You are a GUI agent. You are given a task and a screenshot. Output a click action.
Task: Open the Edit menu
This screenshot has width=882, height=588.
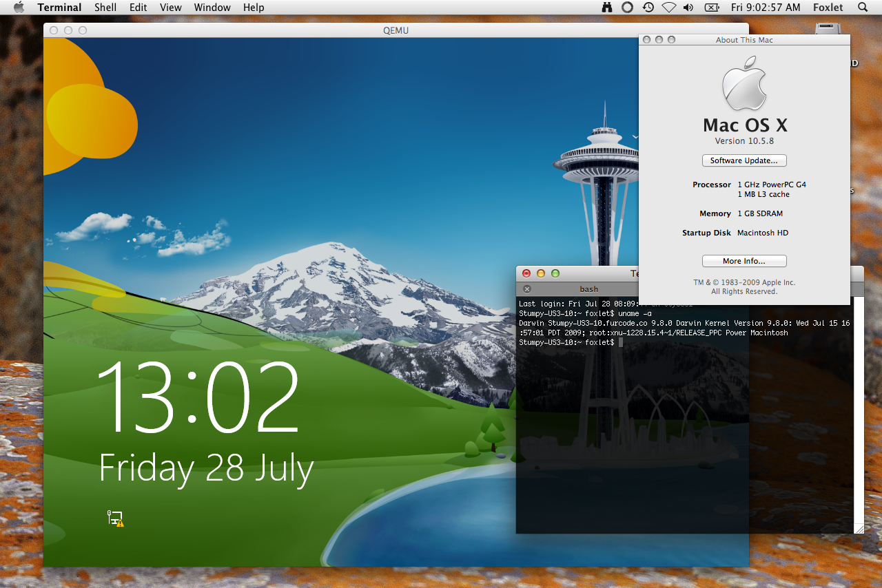tap(139, 8)
